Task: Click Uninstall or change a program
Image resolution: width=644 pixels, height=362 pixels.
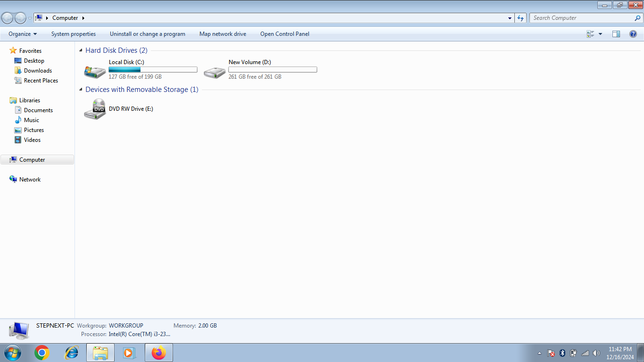Action: [148, 34]
